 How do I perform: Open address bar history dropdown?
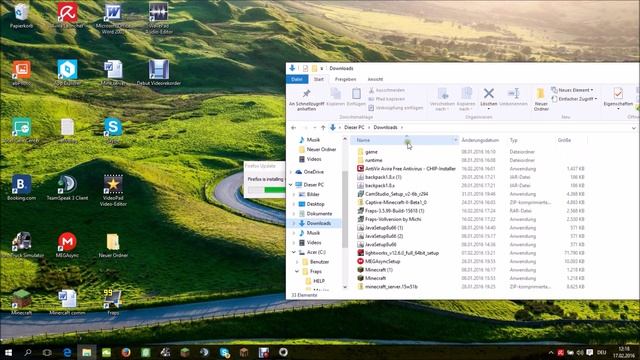[633, 128]
